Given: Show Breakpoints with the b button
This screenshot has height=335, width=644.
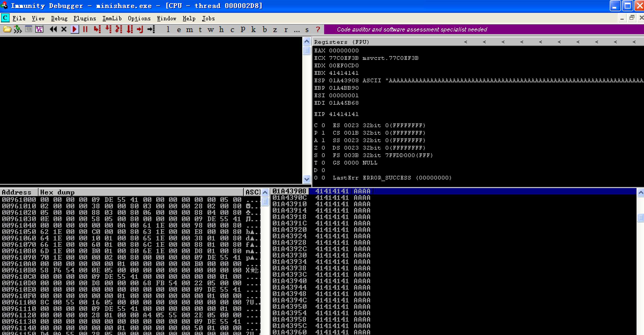Looking at the screenshot, I should (264, 29).
